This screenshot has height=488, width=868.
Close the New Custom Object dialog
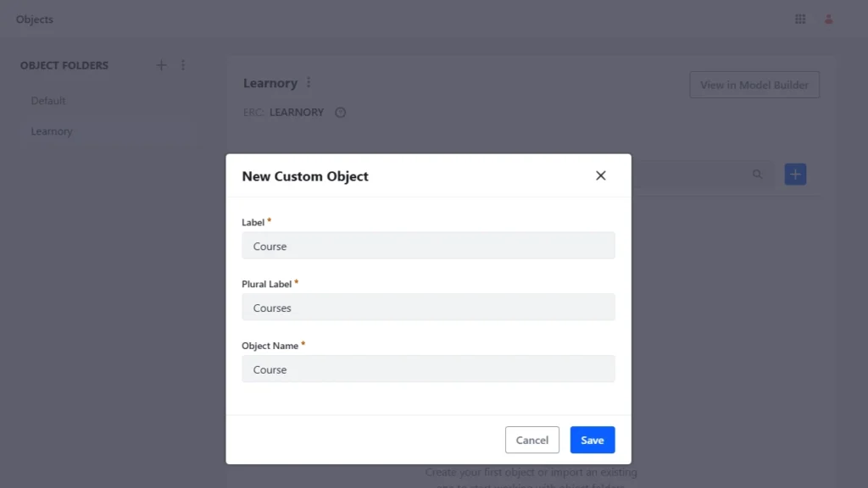click(601, 175)
